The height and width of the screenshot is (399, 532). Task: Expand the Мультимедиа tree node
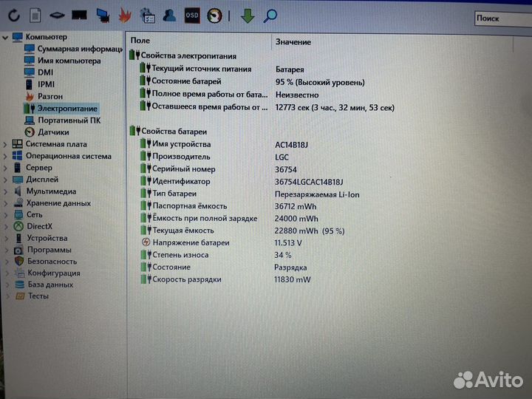5,191
